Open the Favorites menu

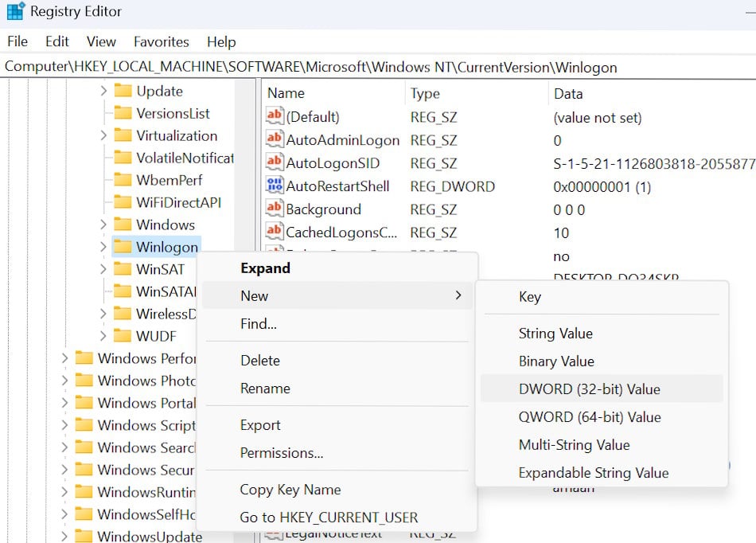162,41
